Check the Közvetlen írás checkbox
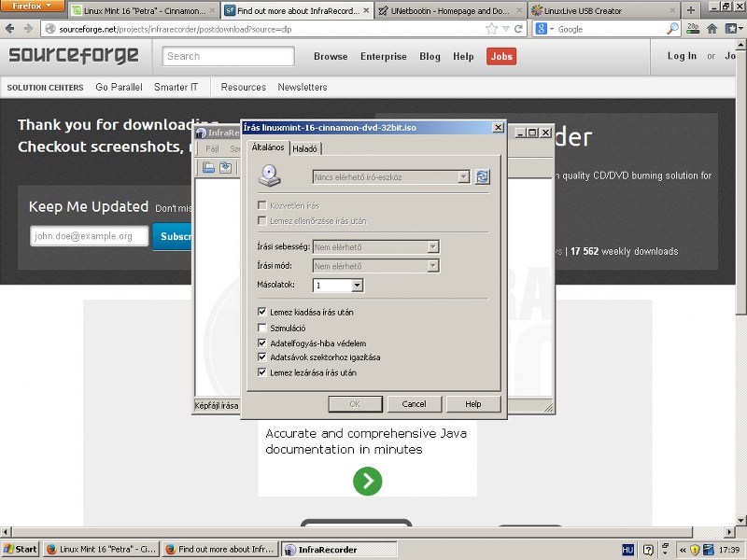Image resolution: width=747 pixels, height=560 pixels. (x=261, y=205)
